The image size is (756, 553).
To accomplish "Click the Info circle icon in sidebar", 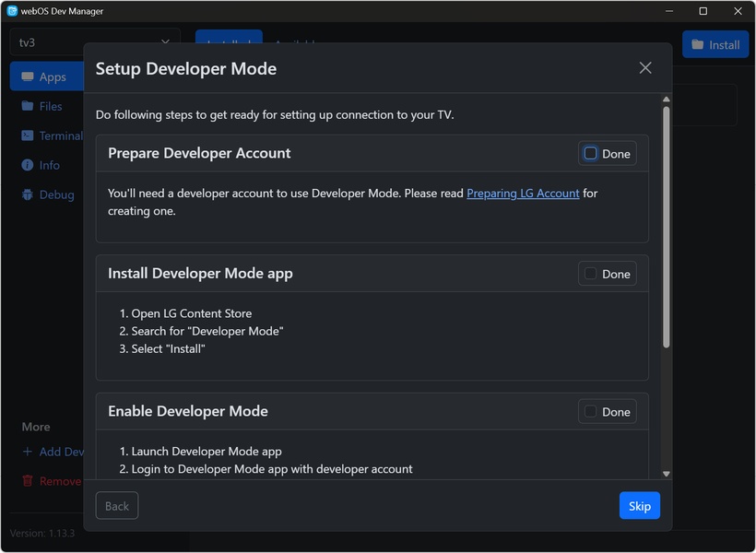I will pyautogui.click(x=27, y=166).
